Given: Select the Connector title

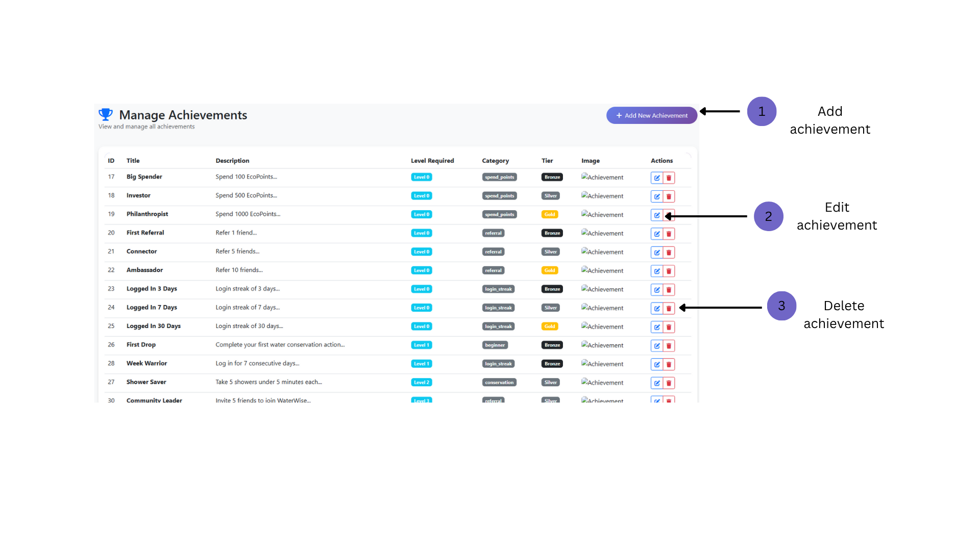Looking at the screenshot, I should click(x=141, y=251).
